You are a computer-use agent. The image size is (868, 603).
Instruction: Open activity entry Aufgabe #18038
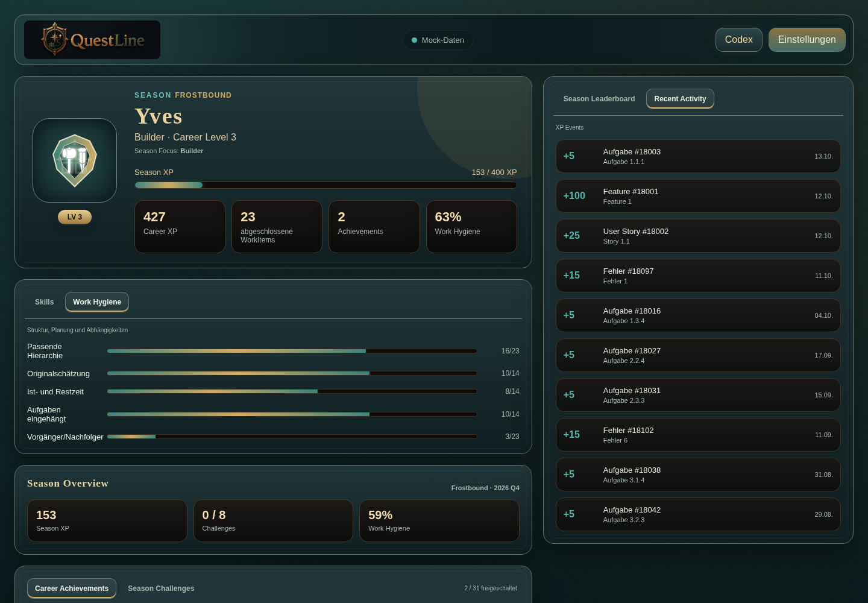click(x=698, y=475)
